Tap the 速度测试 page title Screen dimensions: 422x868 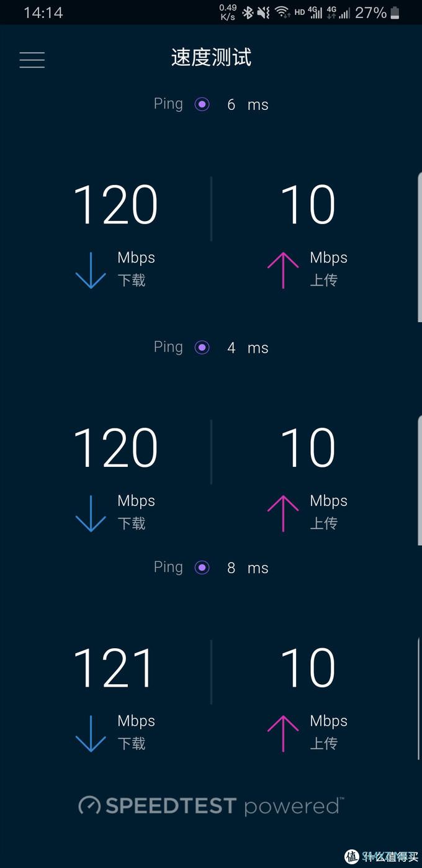click(211, 58)
